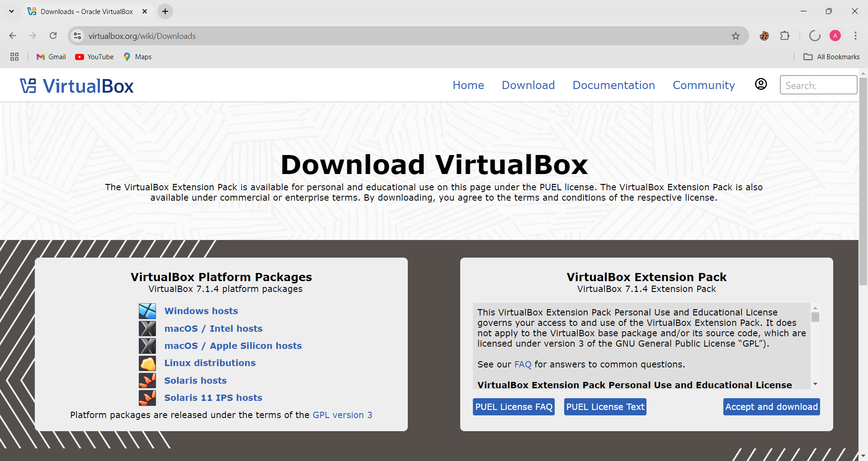
Task: Click inside the Search field
Action: point(818,85)
